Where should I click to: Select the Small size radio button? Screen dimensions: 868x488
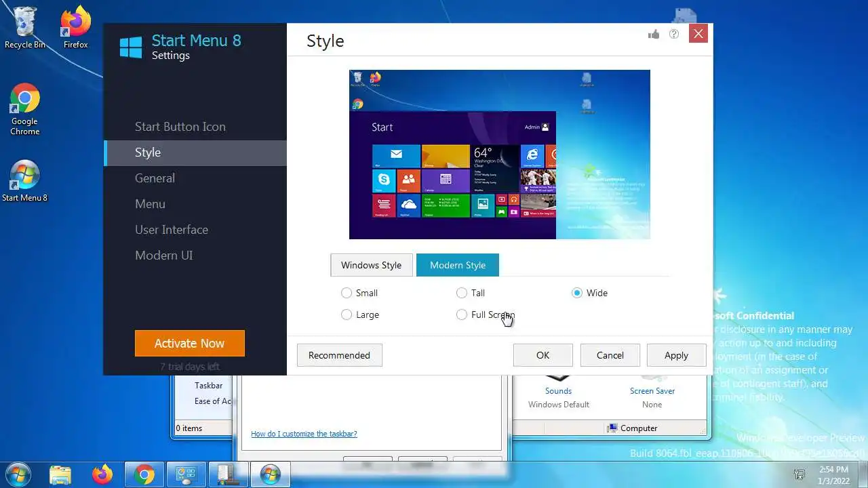coord(347,293)
